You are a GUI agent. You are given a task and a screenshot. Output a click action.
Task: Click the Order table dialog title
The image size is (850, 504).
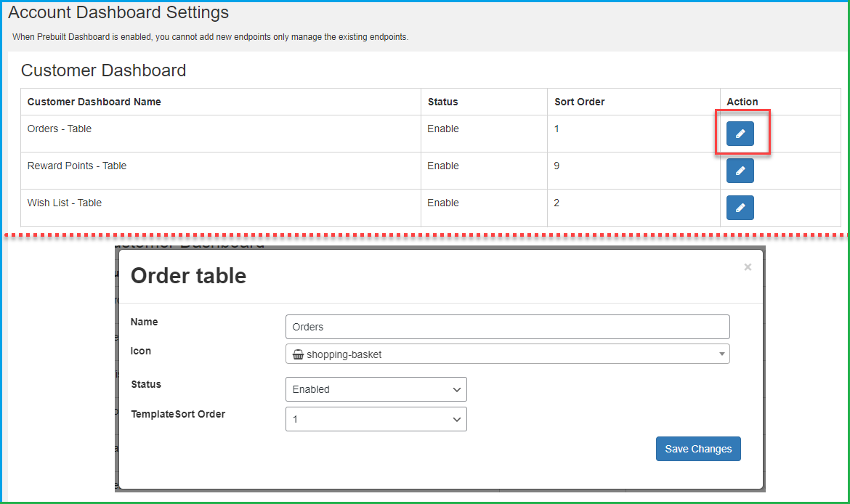pos(188,276)
